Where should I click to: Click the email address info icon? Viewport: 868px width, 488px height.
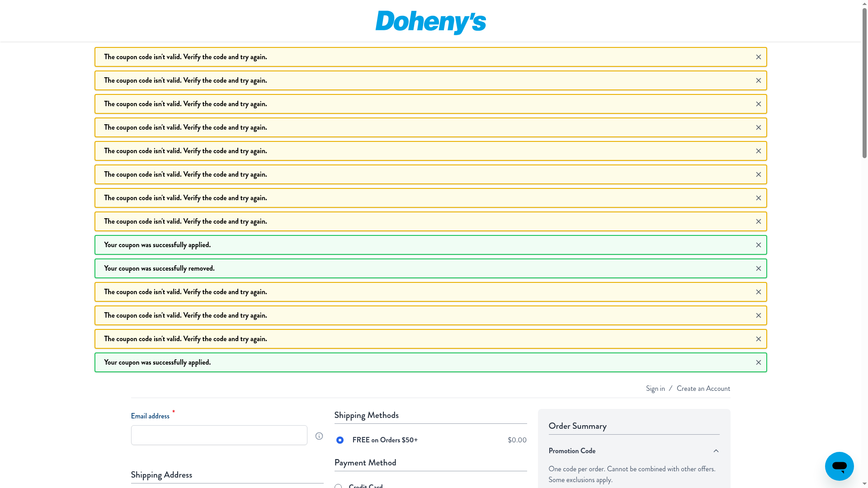coord(319,436)
